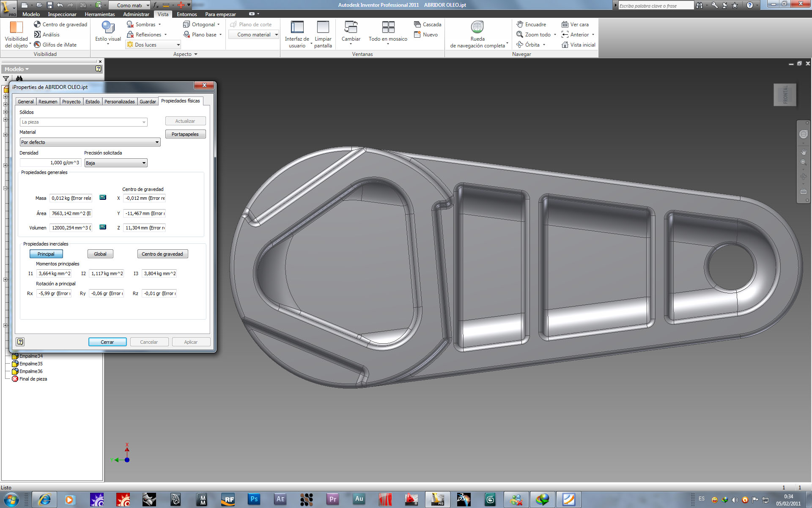Open the Sólidos La pieza dropdown

point(83,122)
